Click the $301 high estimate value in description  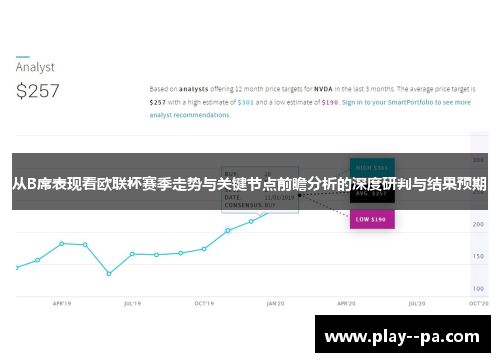(x=246, y=102)
